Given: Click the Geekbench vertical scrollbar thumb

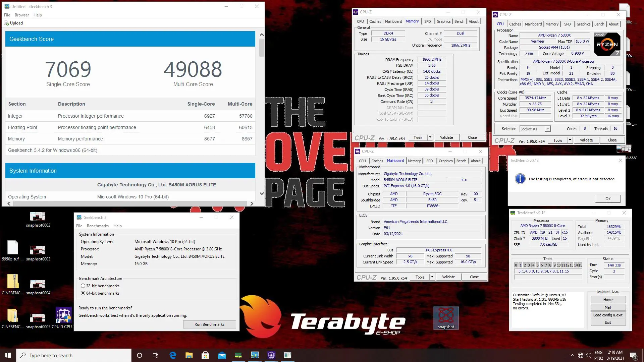Looking at the screenshot, I should (x=262, y=48).
